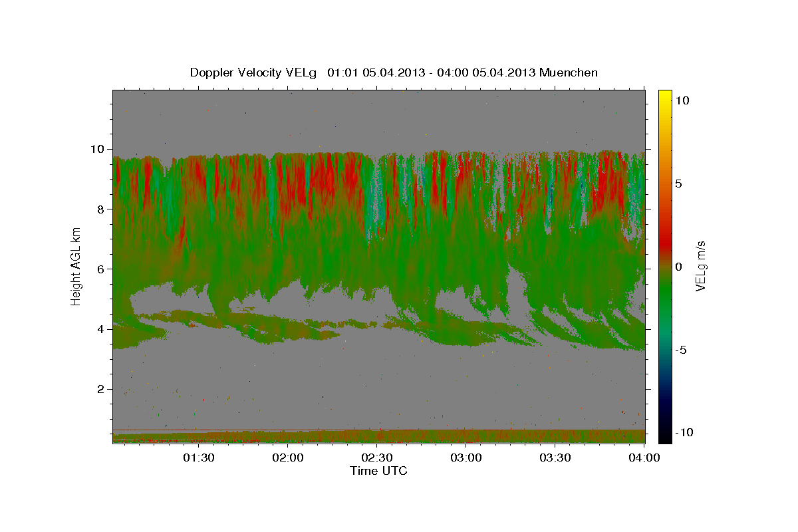The image size is (798, 532).
Task: Click the 'VELg m/s' colorbar title
Action: click(x=700, y=265)
